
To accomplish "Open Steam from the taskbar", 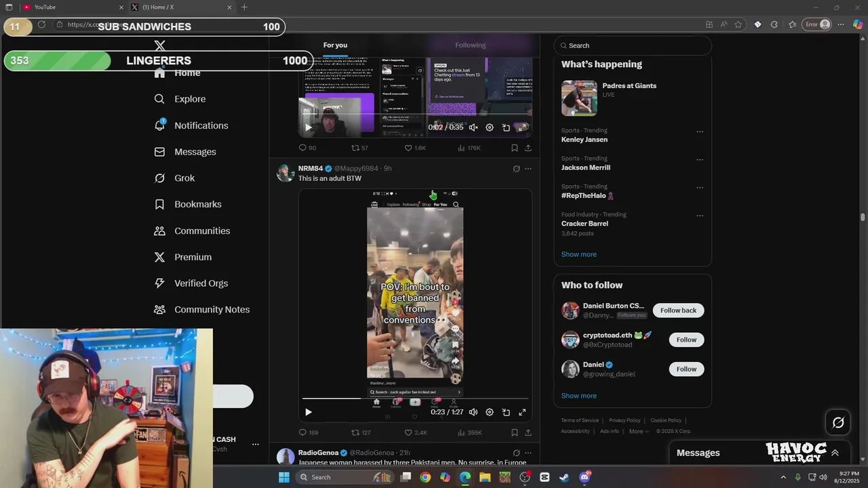I will coord(564,477).
